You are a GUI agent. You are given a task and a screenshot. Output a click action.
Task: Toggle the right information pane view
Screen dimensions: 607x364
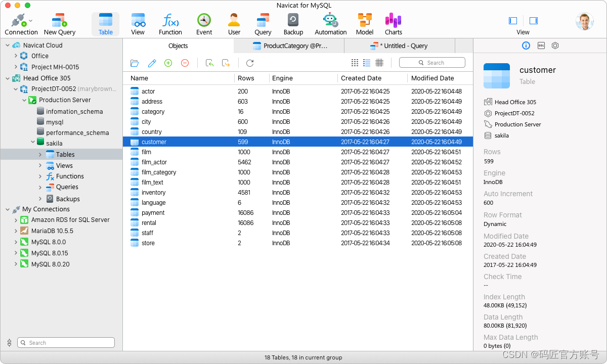coord(534,21)
